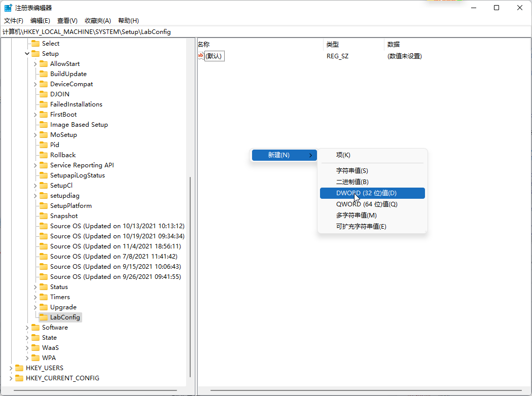Expand the Upgrade key chevron

click(35, 307)
